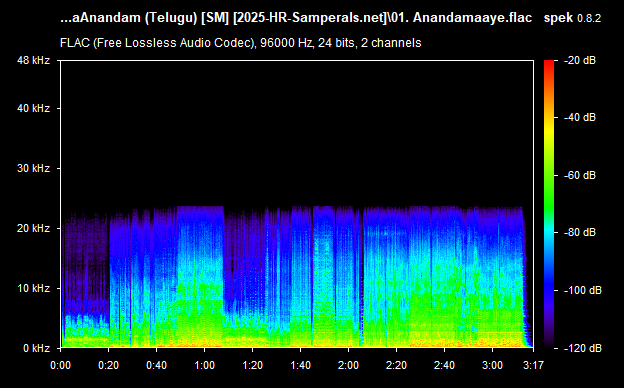
Task: Select the 1:00 time marker
Action: [205, 365]
